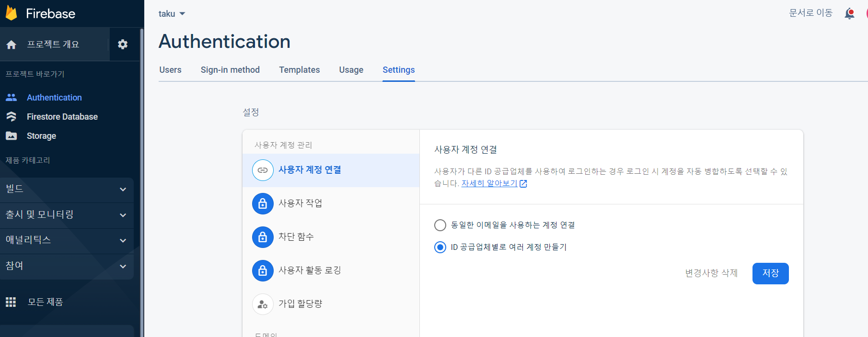The width and height of the screenshot is (868, 337).
Task: Select 사용자 활동 로깅 settings item
Action: point(331,270)
